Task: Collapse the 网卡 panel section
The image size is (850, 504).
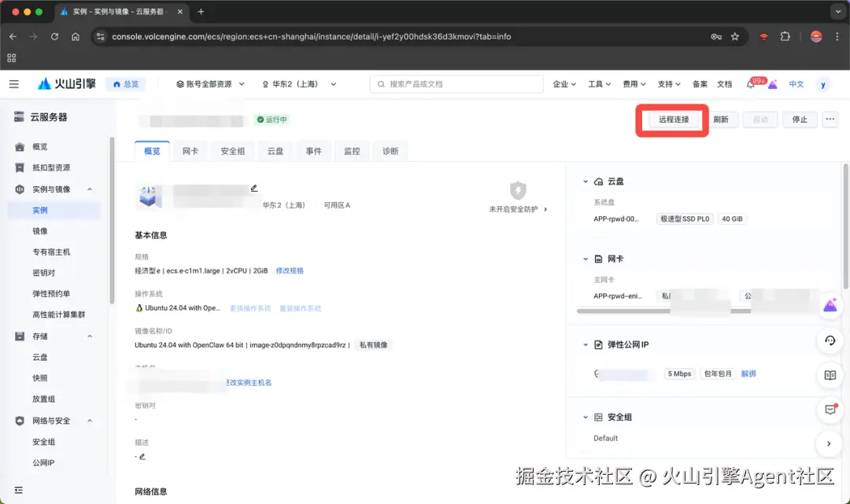Action: 586,259
